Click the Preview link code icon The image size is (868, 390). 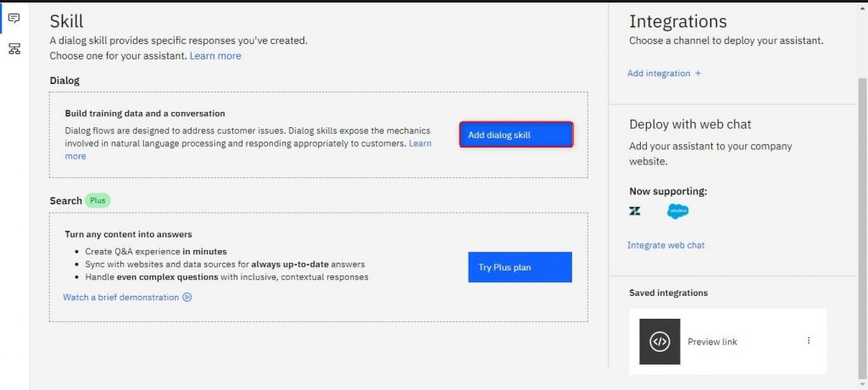click(x=659, y=341)
